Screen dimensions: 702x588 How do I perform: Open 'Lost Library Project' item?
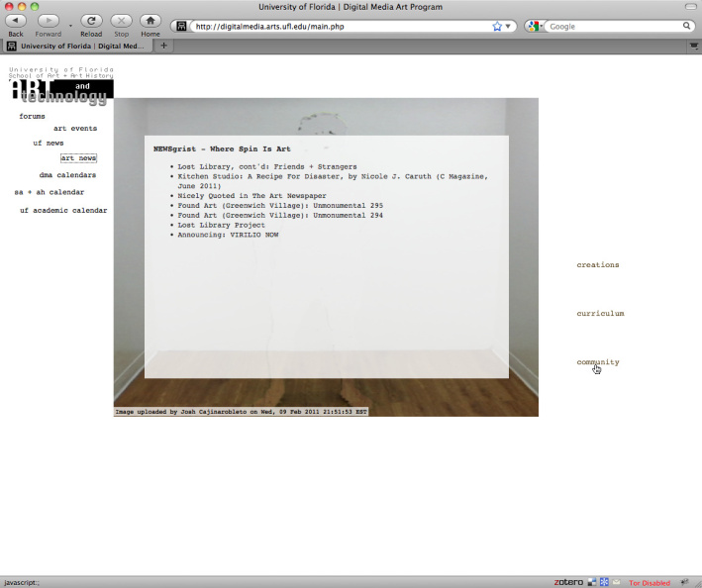(x=221, y=225)
